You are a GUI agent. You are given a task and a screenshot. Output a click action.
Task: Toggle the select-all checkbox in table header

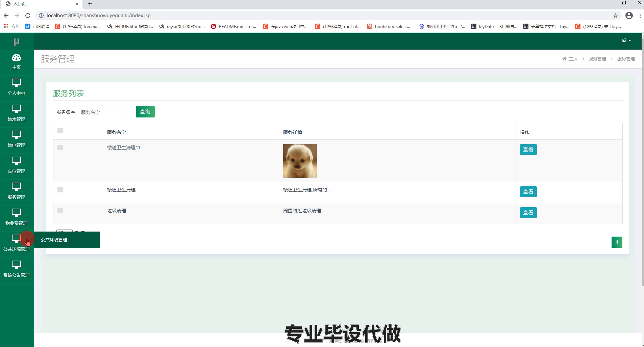(60, 131)
